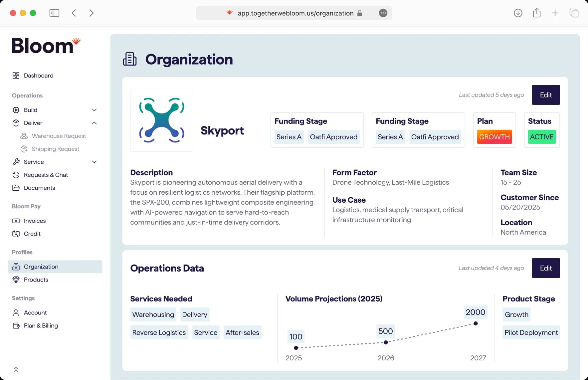The image size is (588, 380).
Task: Click the Pilot Deployment stage tag
Action: point(531,332)
